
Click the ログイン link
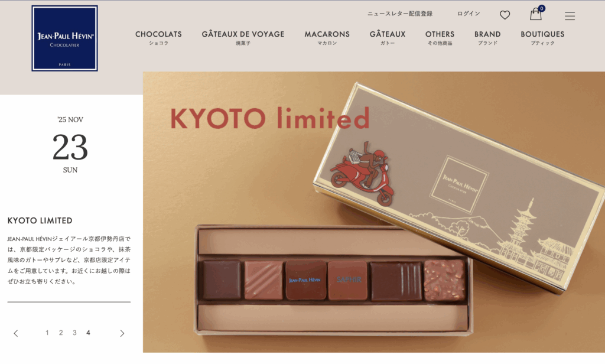tap(469, 14)
